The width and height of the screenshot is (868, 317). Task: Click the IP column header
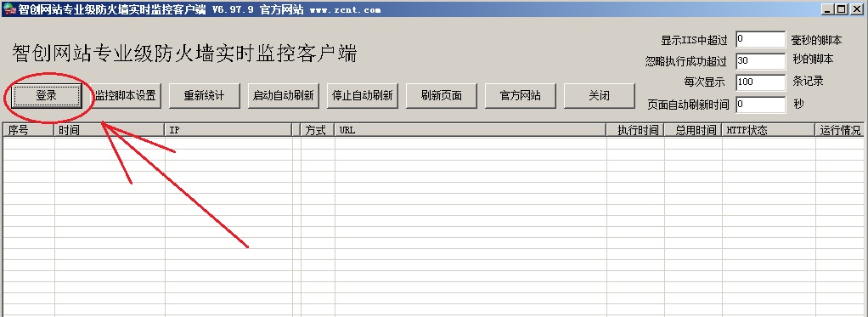[x=228, y=130]
